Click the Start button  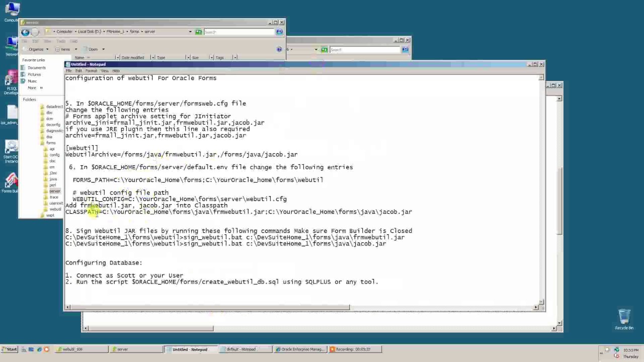click(9, 349)
